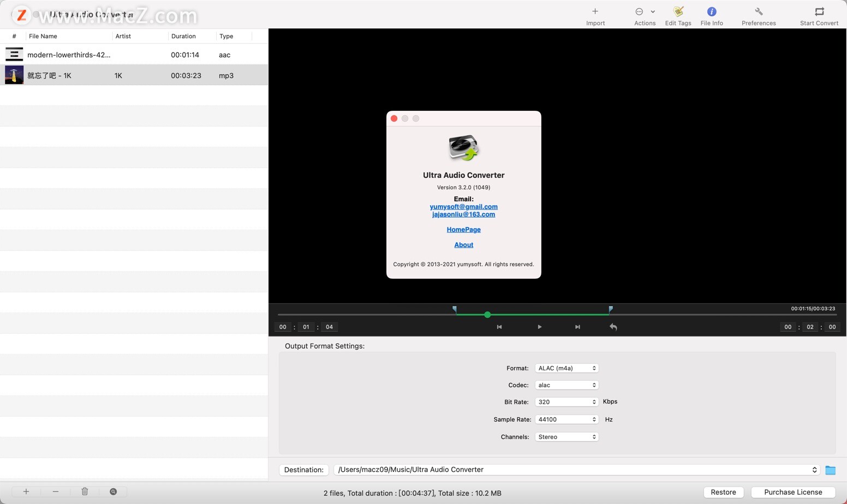Expand the Actions dropdown chevron
The image size is (847, 504).
pyautogui.click(x=653, y=11)
